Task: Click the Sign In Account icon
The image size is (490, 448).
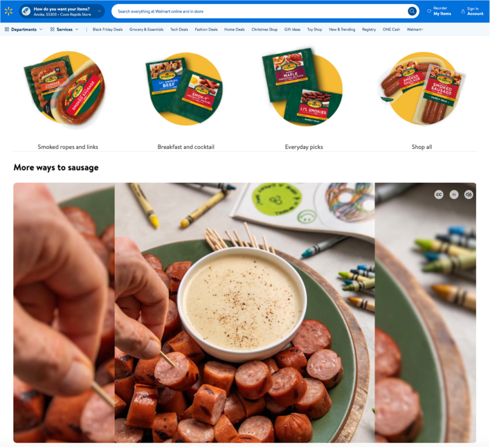Action: point(463,11)
